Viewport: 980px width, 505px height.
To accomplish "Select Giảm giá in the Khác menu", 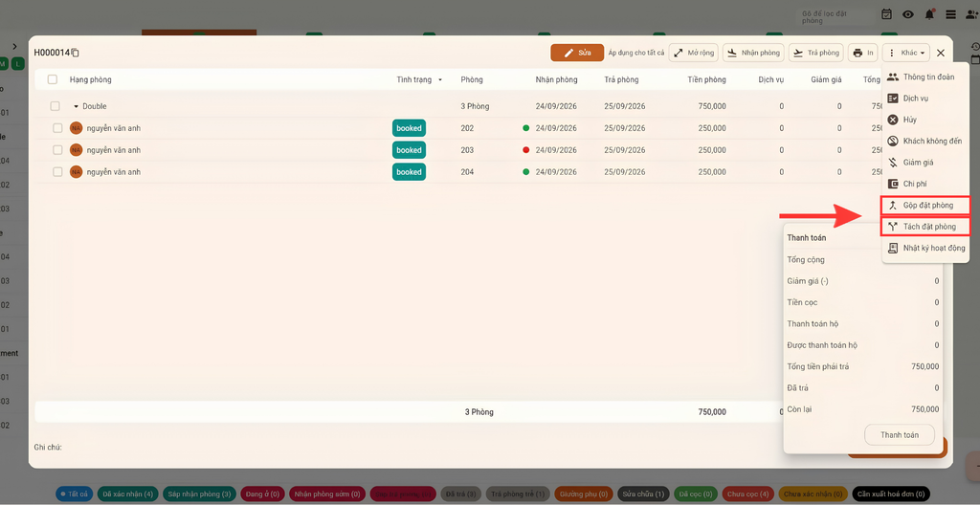I will (925, 162).
